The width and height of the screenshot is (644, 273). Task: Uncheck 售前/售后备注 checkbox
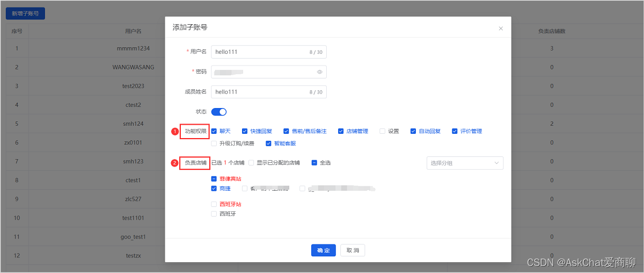tap(287, 131)
